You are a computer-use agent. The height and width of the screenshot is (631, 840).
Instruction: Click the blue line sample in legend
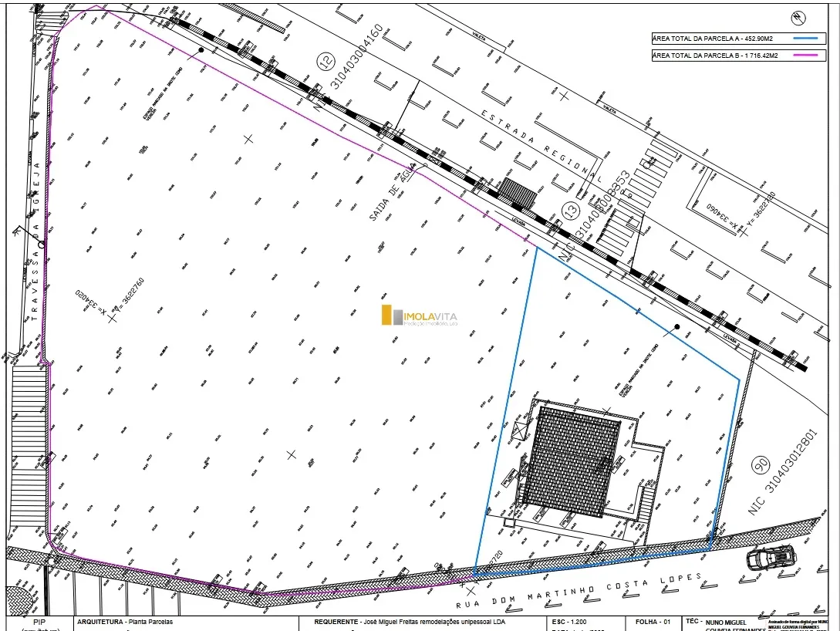pyautogui.click(x=805, y=36)
